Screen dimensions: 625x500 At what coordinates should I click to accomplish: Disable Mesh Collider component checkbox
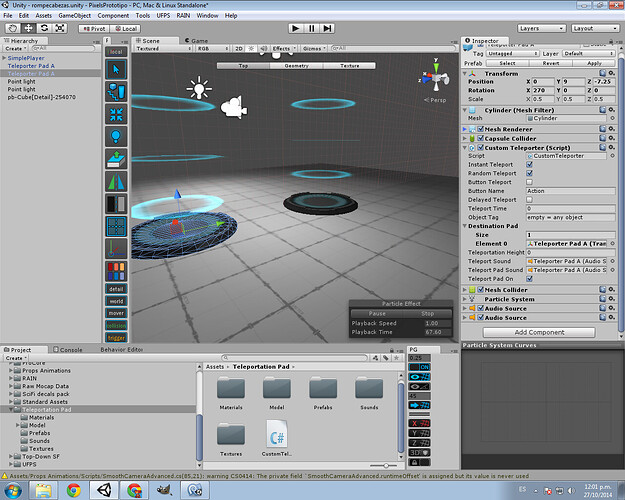pyautogui.click(x=481, y=290)
